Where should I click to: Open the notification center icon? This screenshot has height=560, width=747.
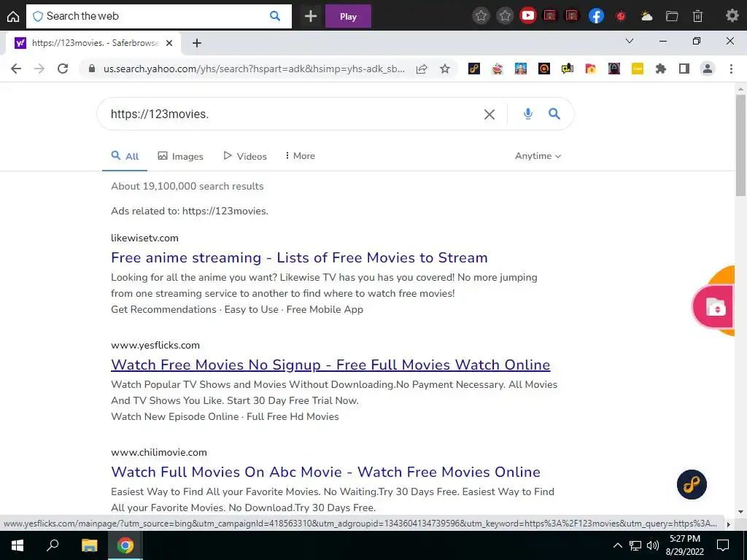723,545
